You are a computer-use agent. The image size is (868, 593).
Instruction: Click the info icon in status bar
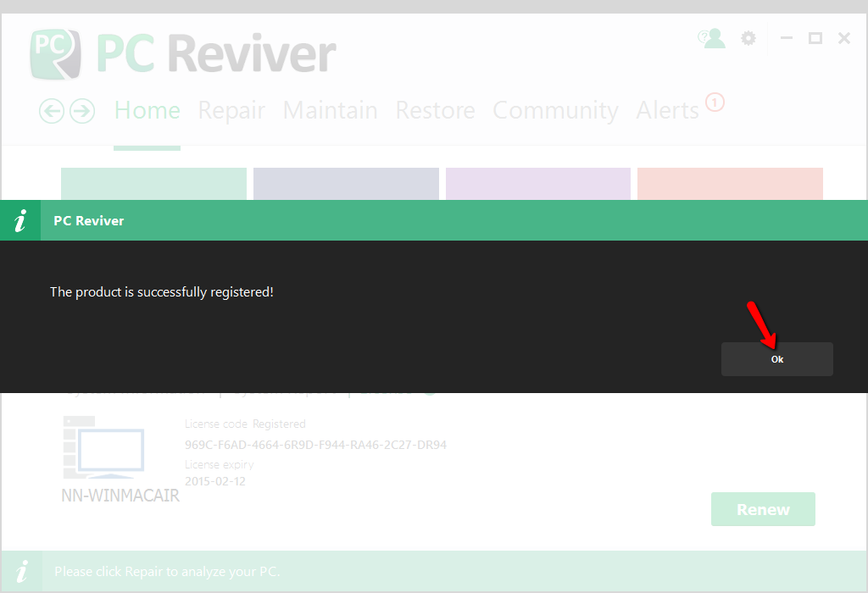pyautogui.click(x=23, y=571)
